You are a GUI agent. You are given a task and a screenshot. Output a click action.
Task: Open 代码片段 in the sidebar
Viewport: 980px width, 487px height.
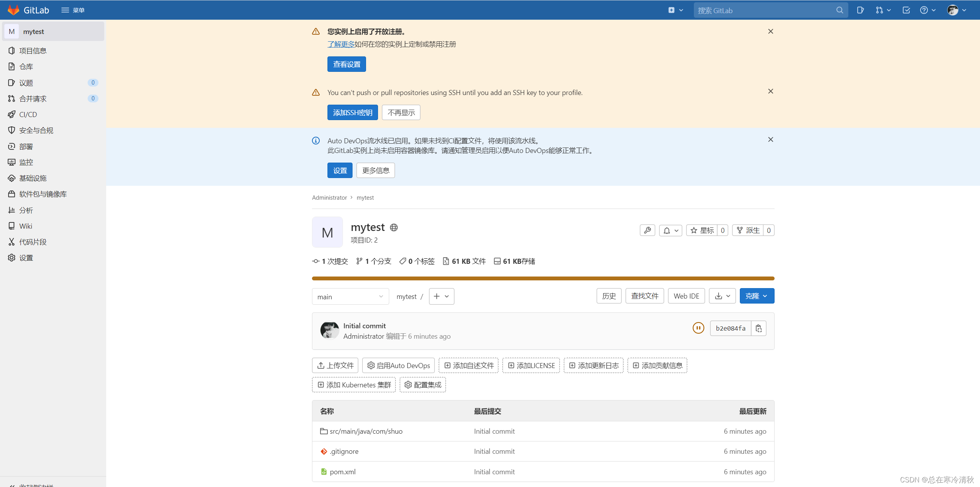(53, 242)
